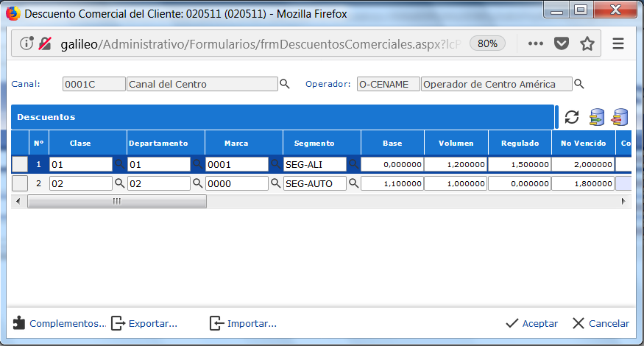The width and height of the screenshot is (644, 346).
Task: Bookmark this page with star icon
Action: [x=587, y=43]
